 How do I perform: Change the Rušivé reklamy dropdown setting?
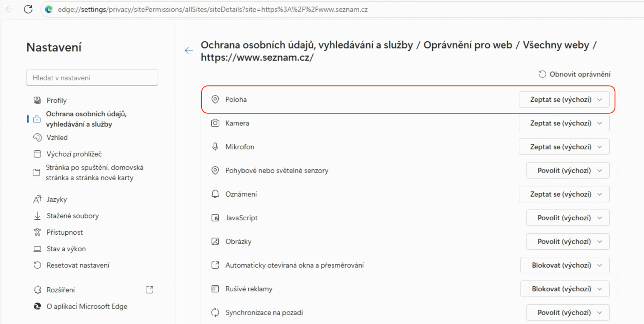(x=565, y=289)
